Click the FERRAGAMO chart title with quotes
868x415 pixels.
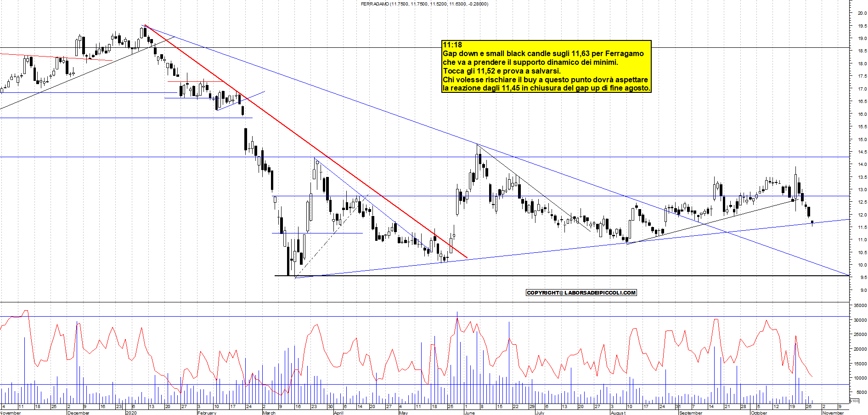pyautogui.click(x=424, y=4)
